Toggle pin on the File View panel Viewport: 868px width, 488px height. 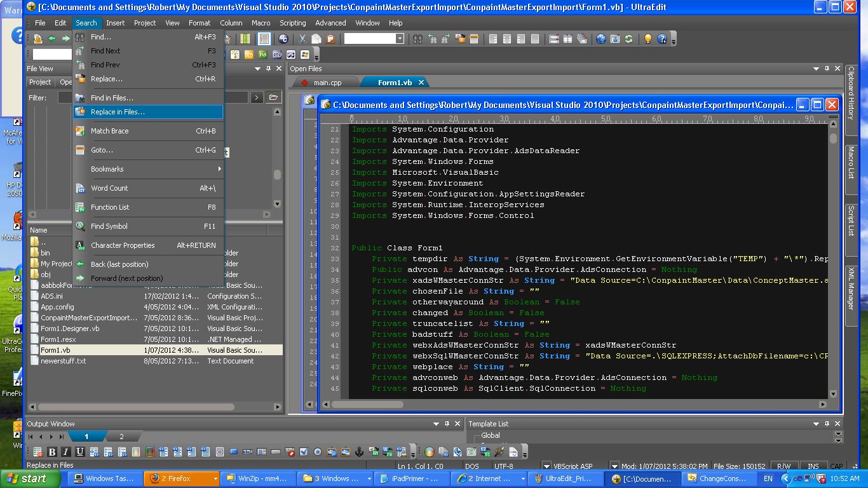268,69
